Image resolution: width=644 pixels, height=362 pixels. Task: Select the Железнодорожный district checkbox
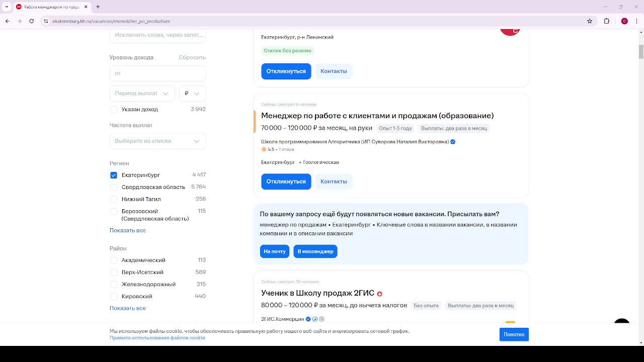pos(114,284)
